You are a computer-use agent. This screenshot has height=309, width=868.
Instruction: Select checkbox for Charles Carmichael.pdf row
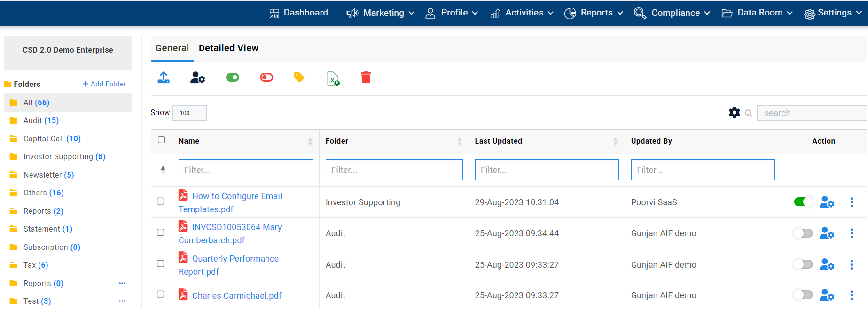(x=161, y=294)
